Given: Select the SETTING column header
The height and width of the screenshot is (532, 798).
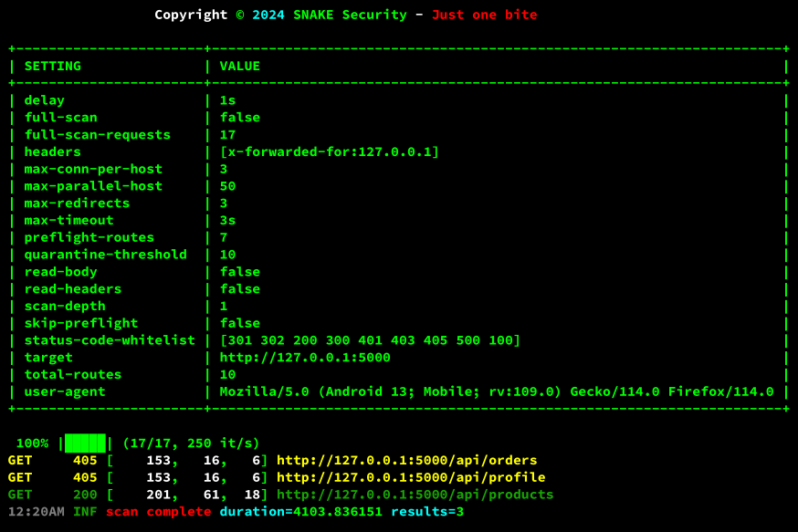Looking at the screenshot, I should coord(52,66).
